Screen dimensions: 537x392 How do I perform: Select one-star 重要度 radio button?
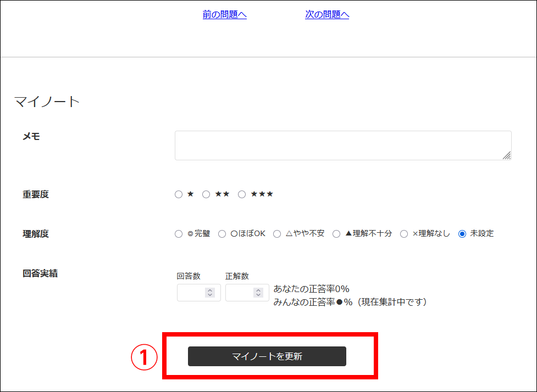(179, 194)
